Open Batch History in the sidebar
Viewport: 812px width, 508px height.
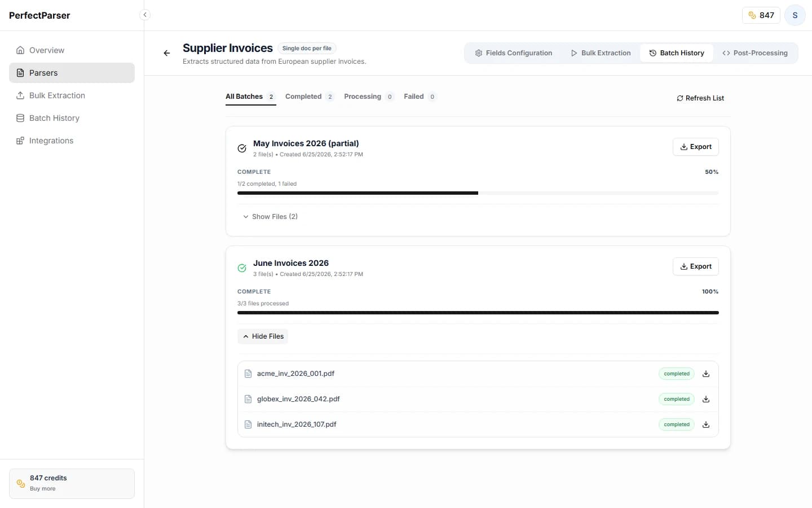tap(72, 118)
